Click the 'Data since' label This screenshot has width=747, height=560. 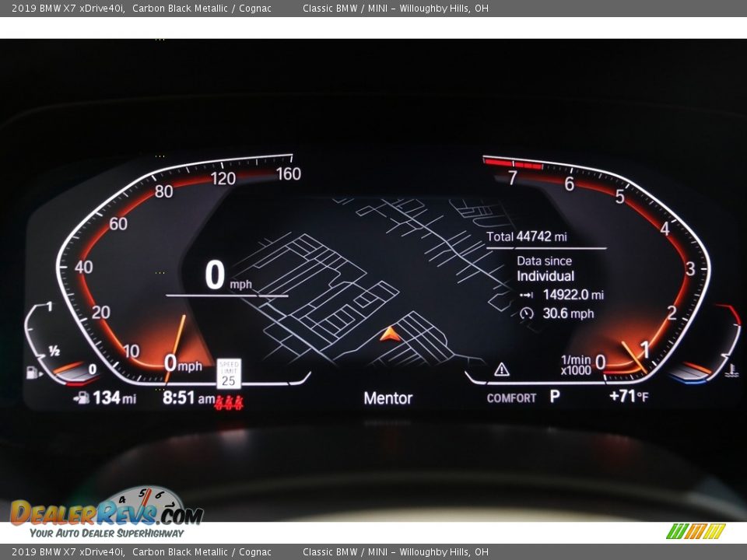(x=544, y=261)
